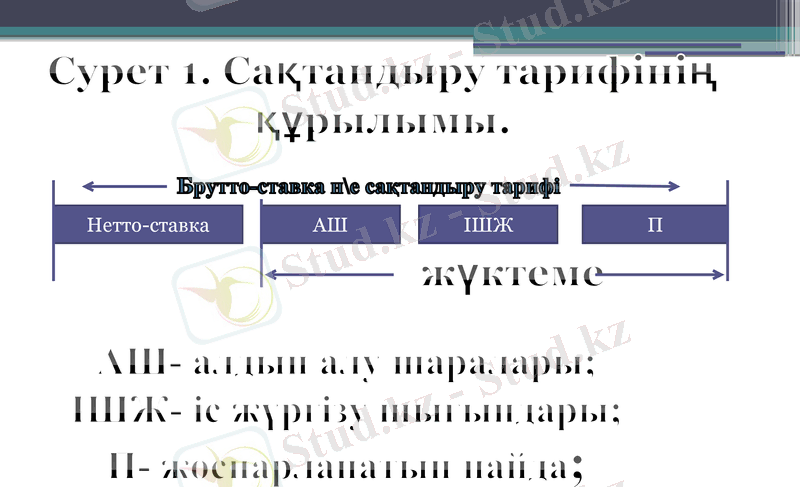
Task: Click the slide title 'Сурет 1. Сақтандыру тарифінің'
Action: point(383,73)
